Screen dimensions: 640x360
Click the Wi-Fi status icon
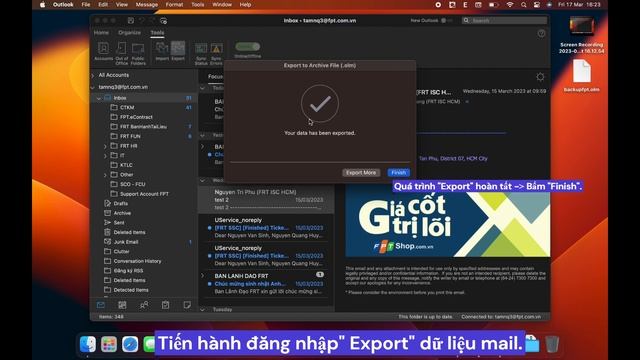coord(510,5)
